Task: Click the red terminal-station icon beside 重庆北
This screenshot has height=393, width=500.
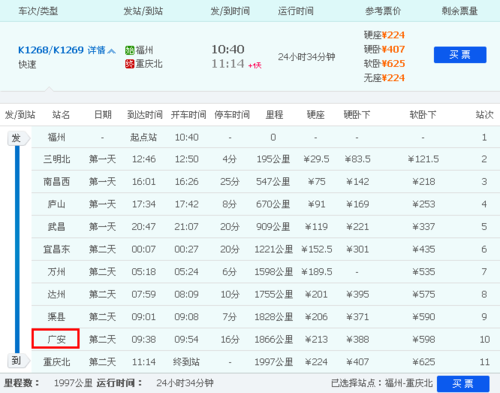Action: pyautogui.click(x=129, y=64)
